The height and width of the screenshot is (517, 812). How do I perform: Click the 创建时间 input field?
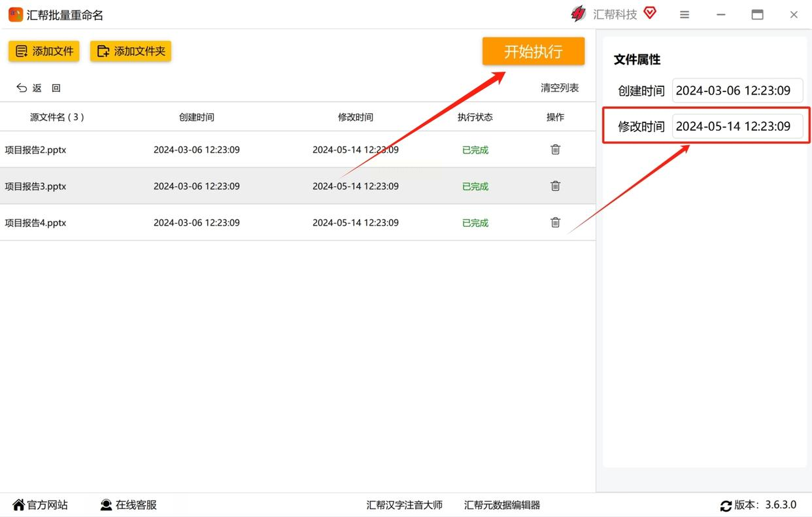click(x=737, y=91)
